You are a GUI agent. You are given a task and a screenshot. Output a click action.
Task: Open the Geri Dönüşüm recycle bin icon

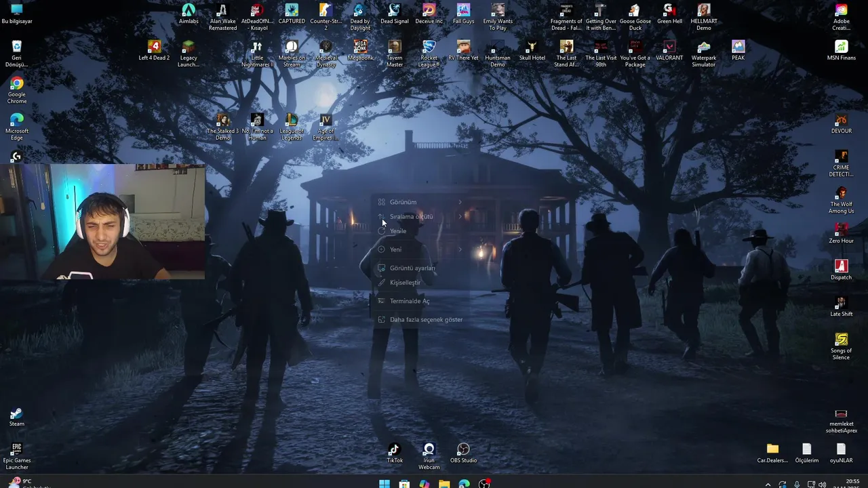click(x=17, y=53)
